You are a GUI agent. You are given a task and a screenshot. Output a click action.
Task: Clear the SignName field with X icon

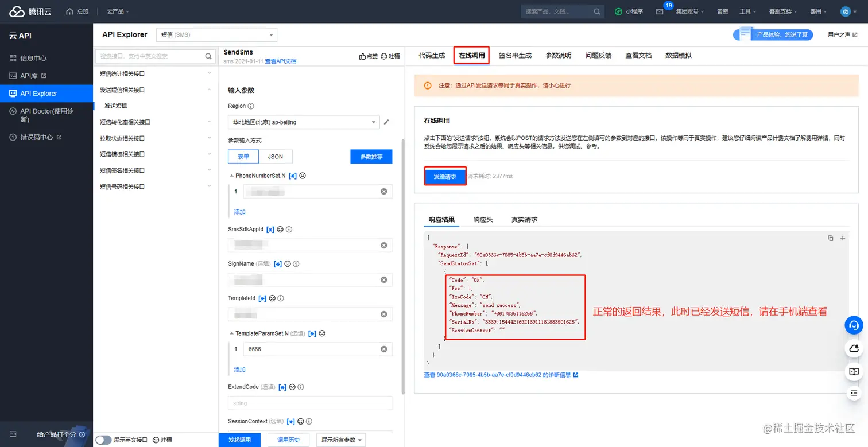384,280
